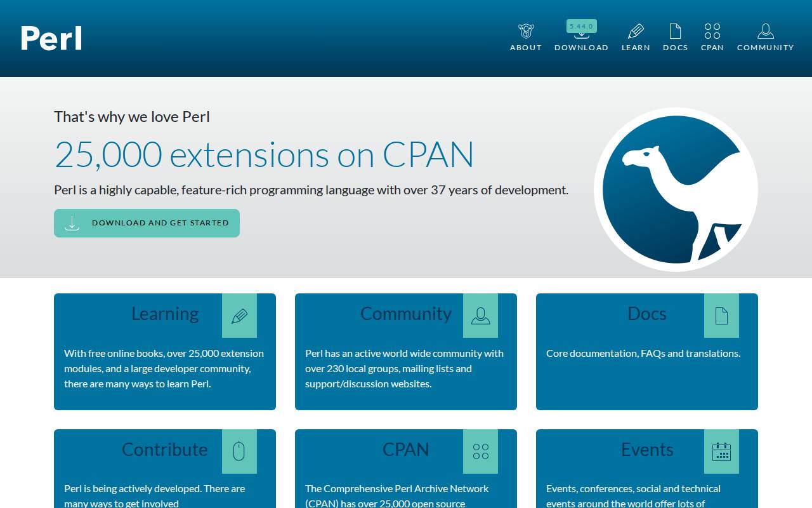Click 'Perl has an active world wide community' text
This screenshot has height=508, width=812.
click(x=404, y=368)
